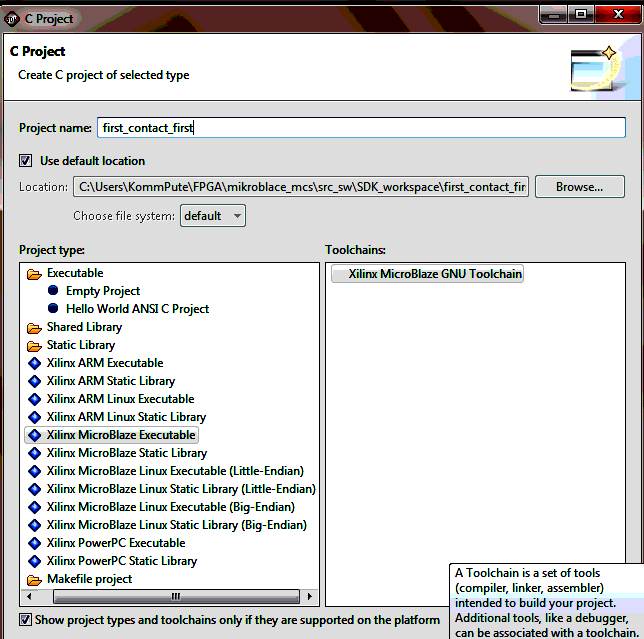Select Xilinx MicroBlaze Executable
Screen dimensions: 644x639
(121, 435)
